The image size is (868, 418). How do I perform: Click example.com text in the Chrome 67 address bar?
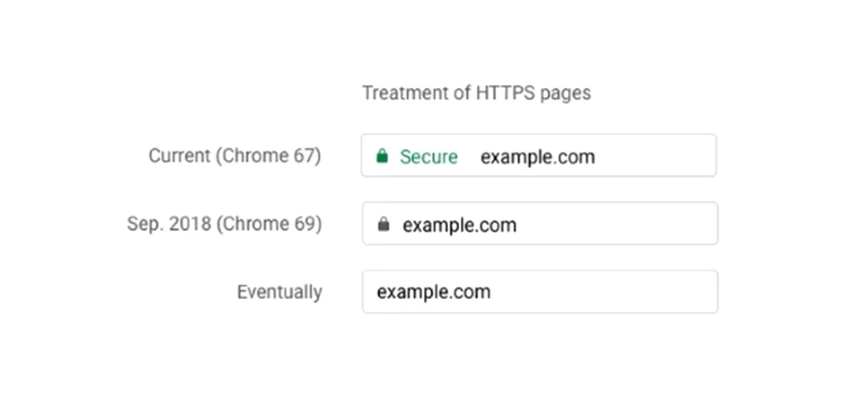(538, 157)
